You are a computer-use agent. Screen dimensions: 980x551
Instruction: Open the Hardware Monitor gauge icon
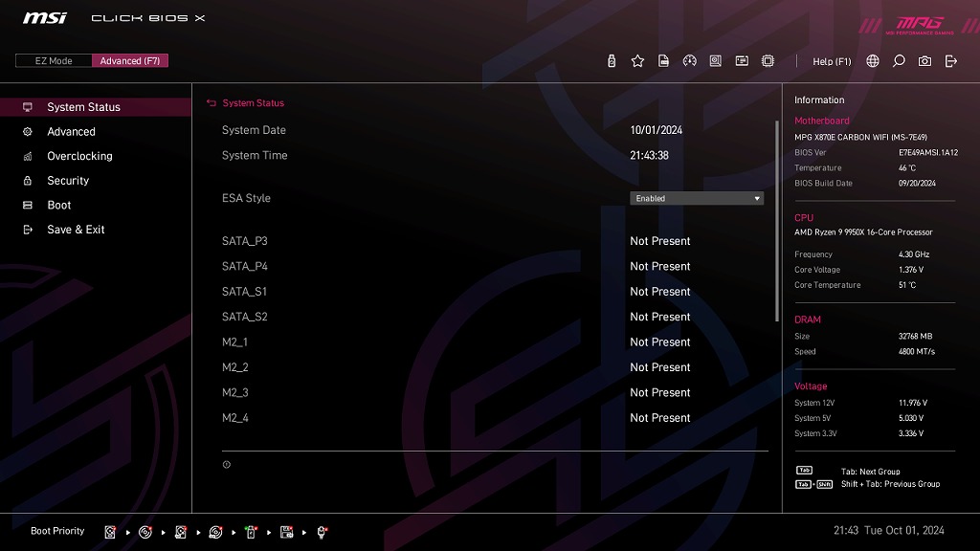(689, 60)
